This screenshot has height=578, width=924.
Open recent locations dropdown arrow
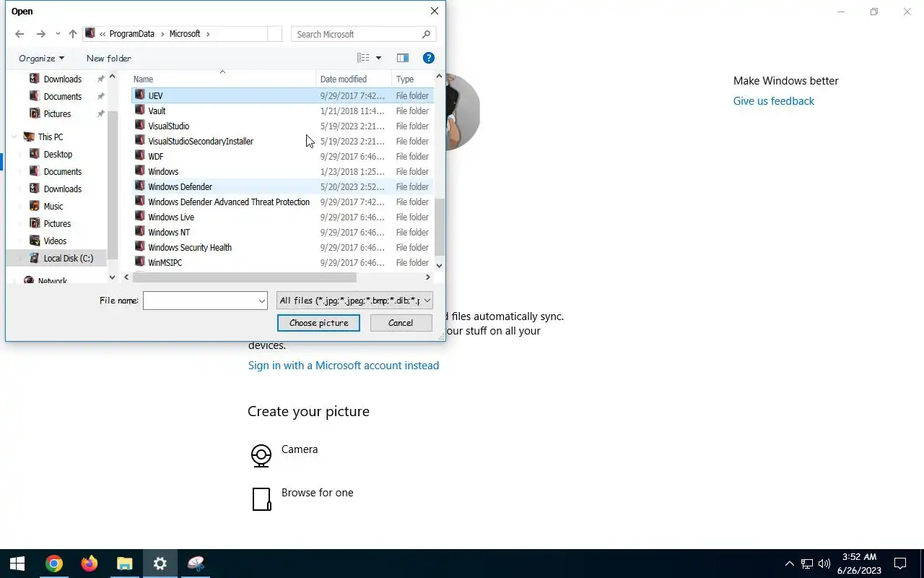[58, 34]
